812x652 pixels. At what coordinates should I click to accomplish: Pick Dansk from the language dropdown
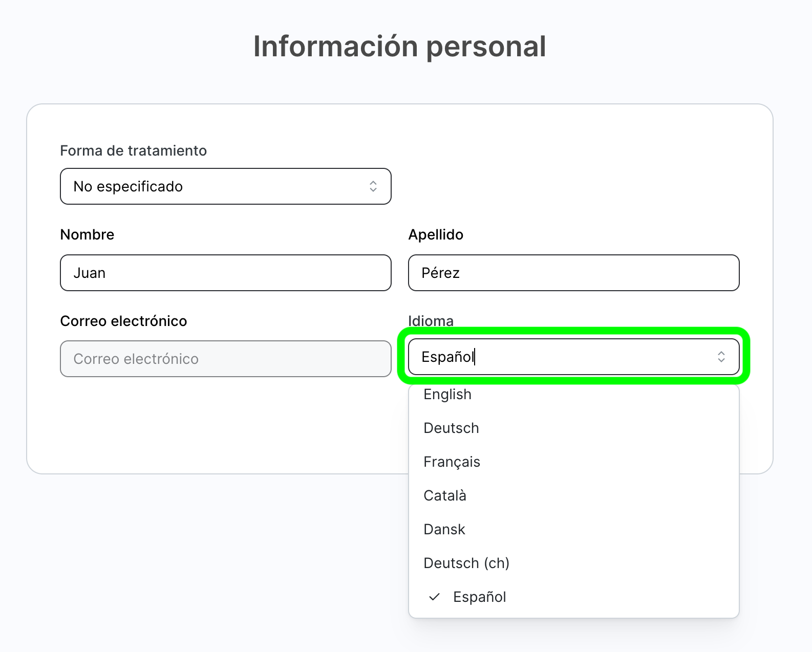point(574,530)
